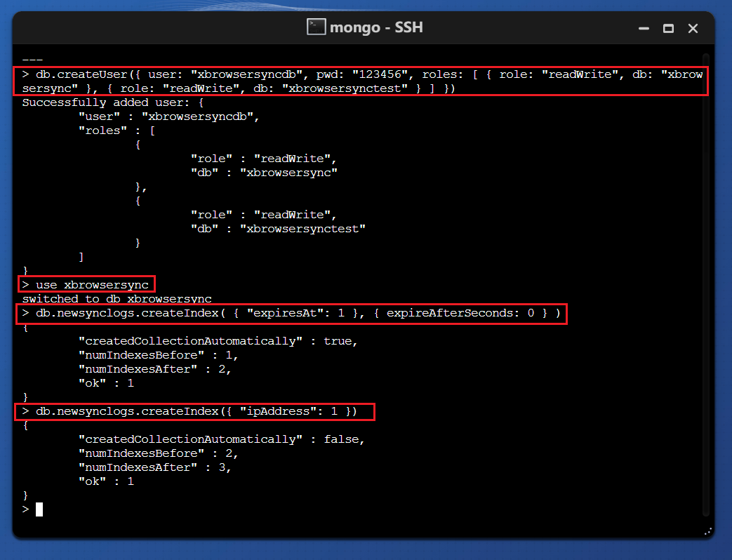Click the 'mongo - SSH' window title
Viewport: 732px width, 560px height.
tap(376, 27)
